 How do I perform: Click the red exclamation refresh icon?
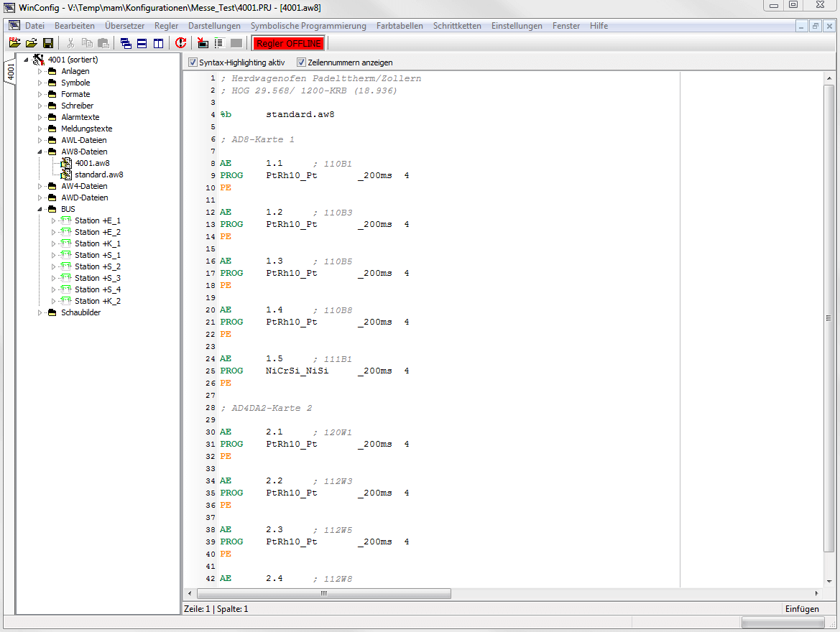pyautogui.click(x=181, y=43)
